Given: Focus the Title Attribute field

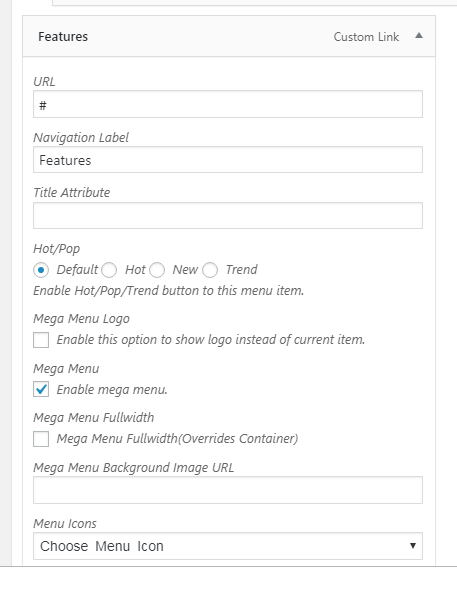Looking at the screenshot, I should pyautogui.click(x=228, y=215).
